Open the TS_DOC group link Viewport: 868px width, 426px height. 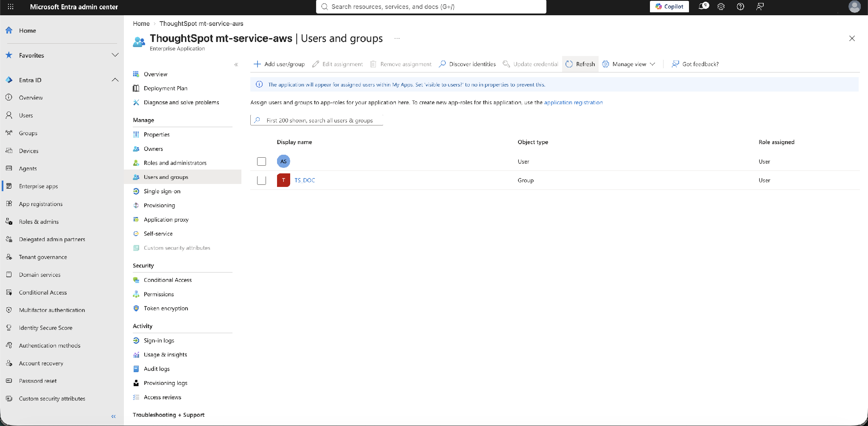click(305, 180)
